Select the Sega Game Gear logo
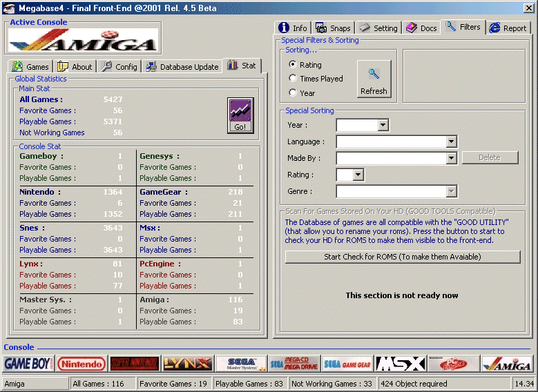Viewport: 538px width, 392px height. pos(347,364)
